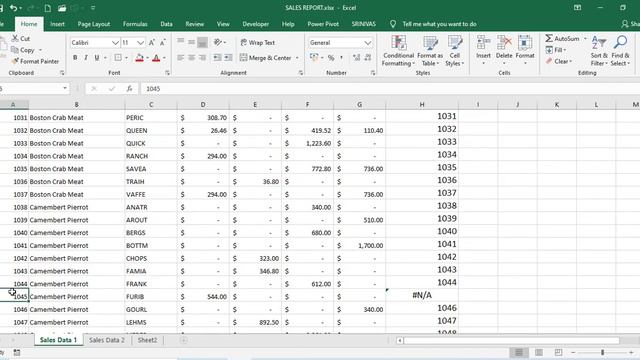640x360 pixels.
Task: Click the formula bar showing 1045
Action: (390, 89)
